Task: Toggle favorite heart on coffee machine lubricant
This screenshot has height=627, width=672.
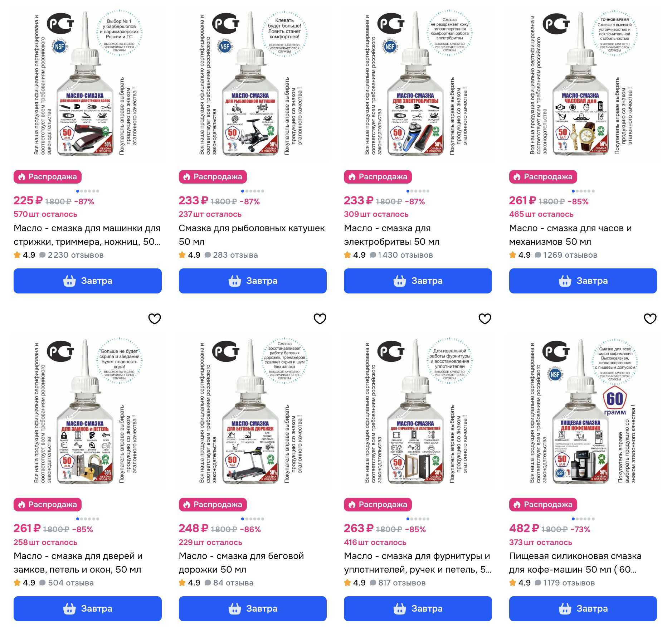Action: pyautogui.click(x=650, y=319)
